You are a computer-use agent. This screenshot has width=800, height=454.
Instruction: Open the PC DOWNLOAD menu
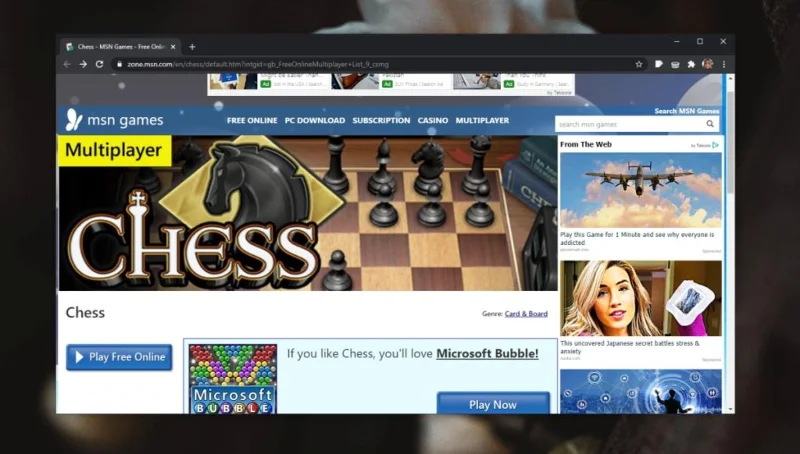[x=315, y=120]
